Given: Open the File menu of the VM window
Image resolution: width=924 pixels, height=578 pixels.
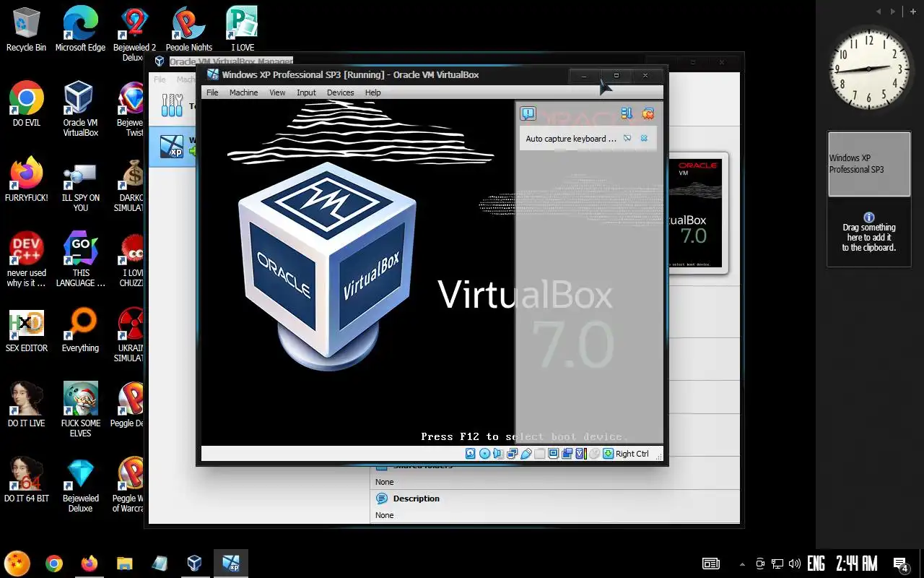Looking at the screenshot, I should pyautogui.click(x=212, y=92).
